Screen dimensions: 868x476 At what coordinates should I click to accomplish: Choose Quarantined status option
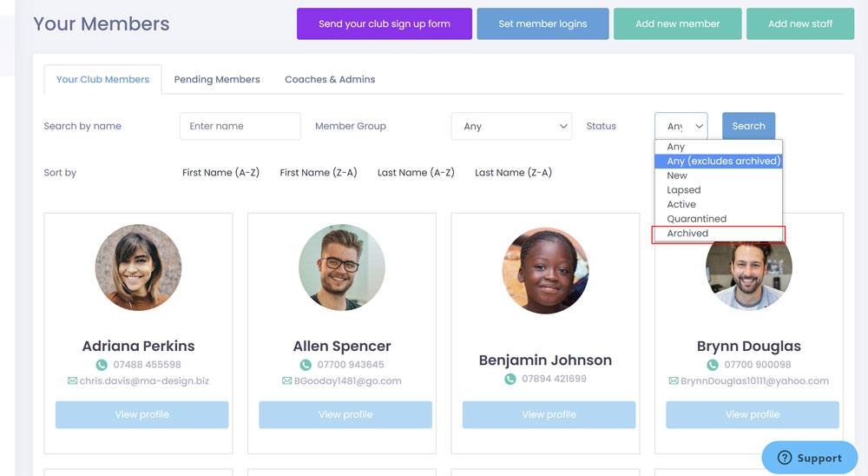(x=696, y=219)
